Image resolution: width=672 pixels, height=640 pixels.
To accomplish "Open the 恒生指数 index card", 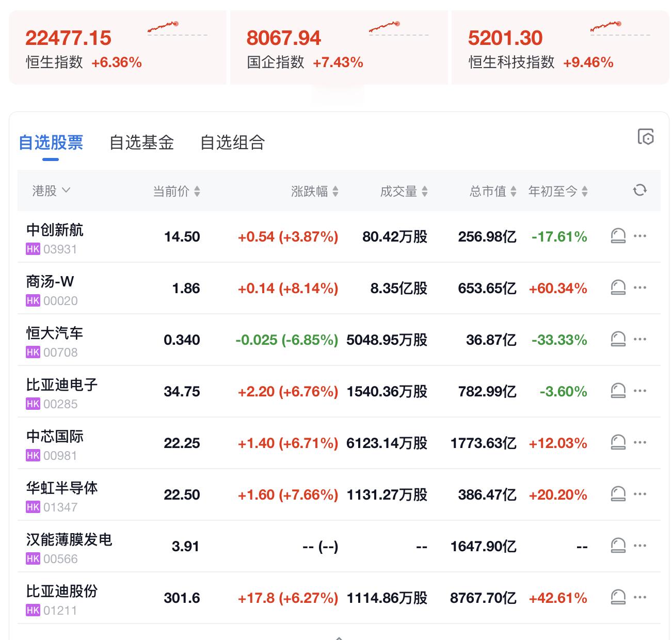I will [x=118, y=47].
